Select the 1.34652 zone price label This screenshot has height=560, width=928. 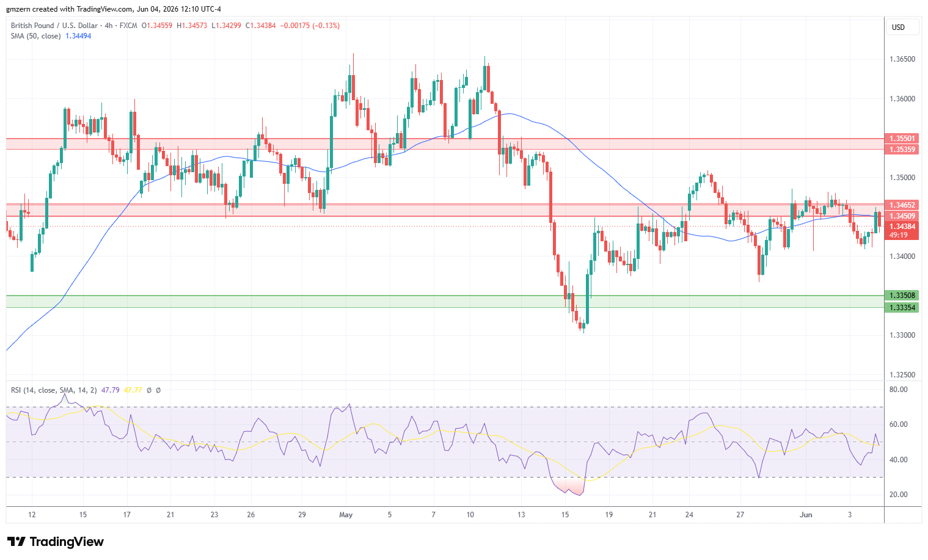[x=902, y=205]
